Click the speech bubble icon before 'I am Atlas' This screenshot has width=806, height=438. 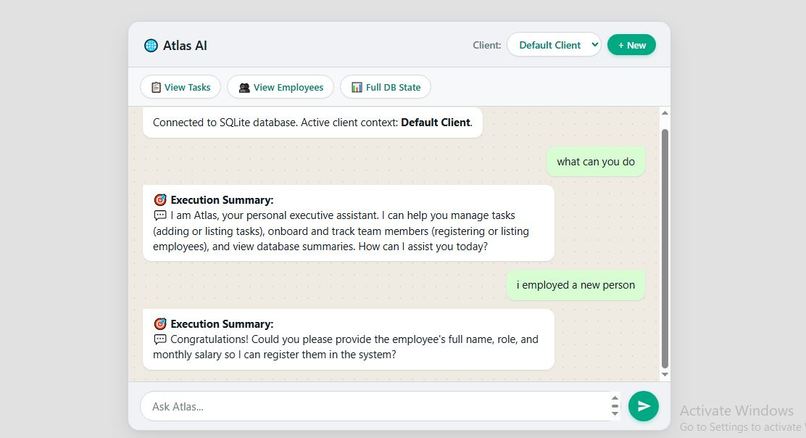pos(160,215)
